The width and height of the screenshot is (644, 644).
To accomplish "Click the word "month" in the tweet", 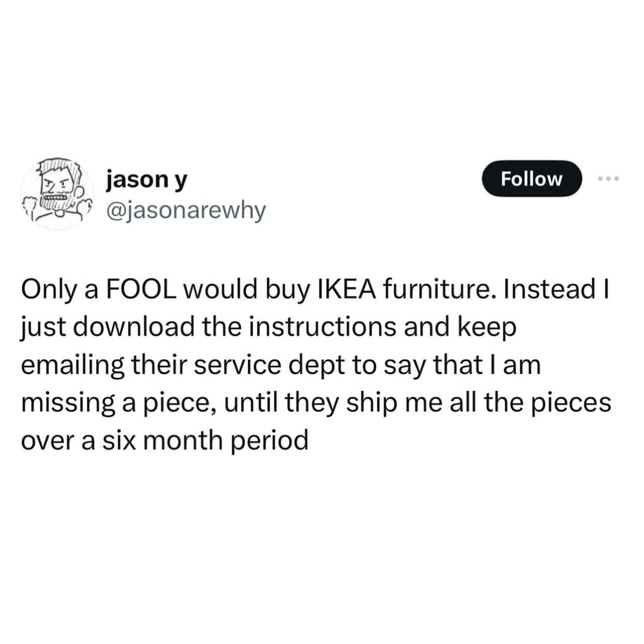I will (x=184, y=441).
